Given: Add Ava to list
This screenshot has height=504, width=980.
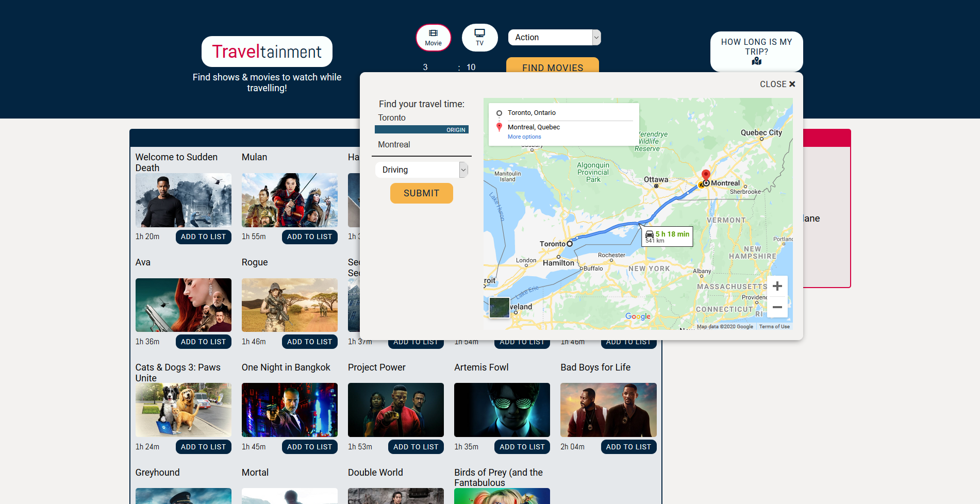Looking at the screenshot, I should [204, 342].
